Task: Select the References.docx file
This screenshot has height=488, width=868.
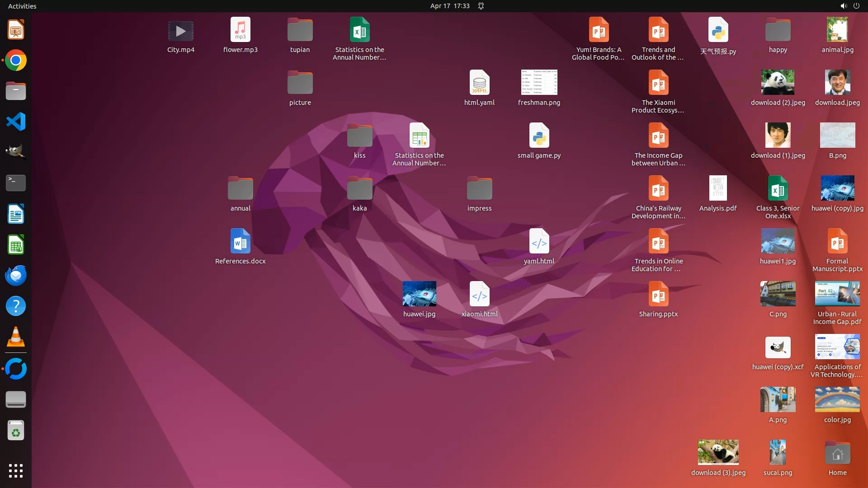Action: [x=240, y=242]
